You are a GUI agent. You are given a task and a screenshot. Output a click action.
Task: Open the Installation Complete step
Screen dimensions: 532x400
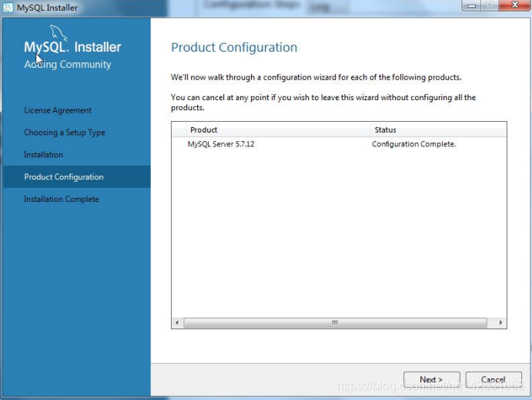tap(62, 200)
